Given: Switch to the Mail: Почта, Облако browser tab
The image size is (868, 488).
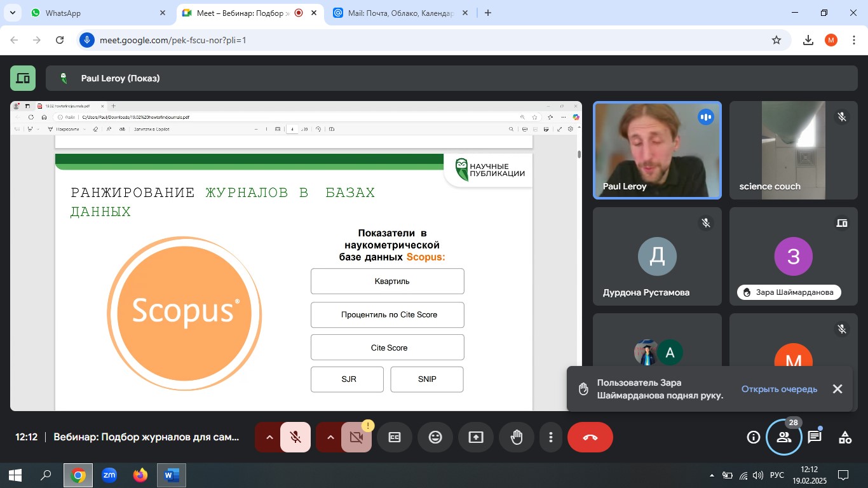Looking at the screenshot, I should click(x=400, y=13).
